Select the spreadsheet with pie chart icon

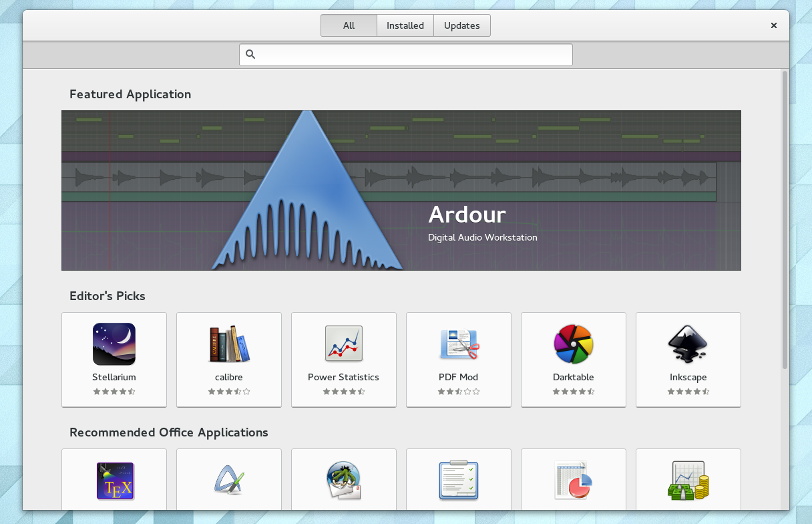573,480
